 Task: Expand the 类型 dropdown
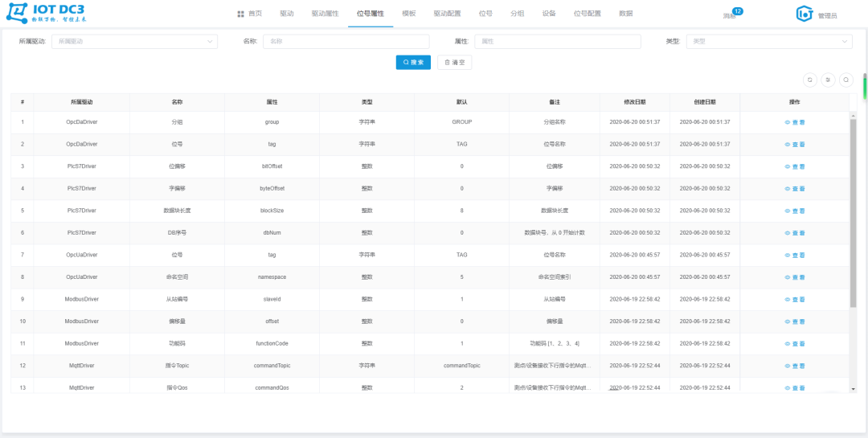pyautogui.click(x=768, y=42)
